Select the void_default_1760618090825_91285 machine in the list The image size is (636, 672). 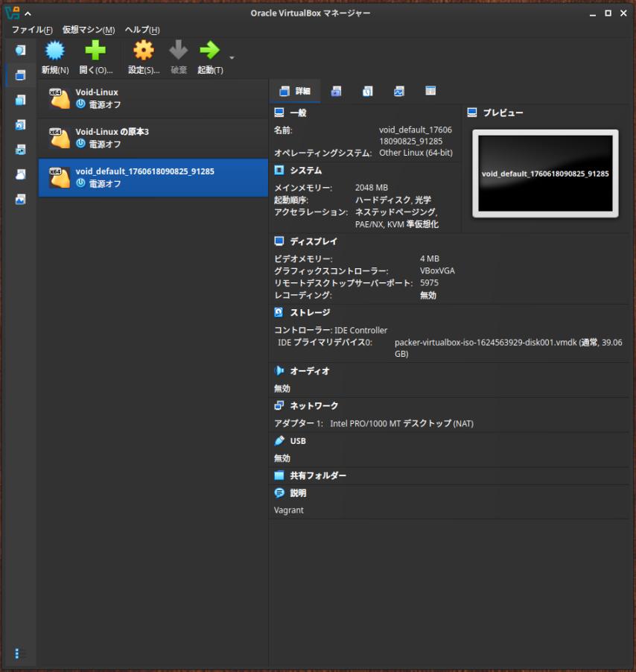click(153, 177)
